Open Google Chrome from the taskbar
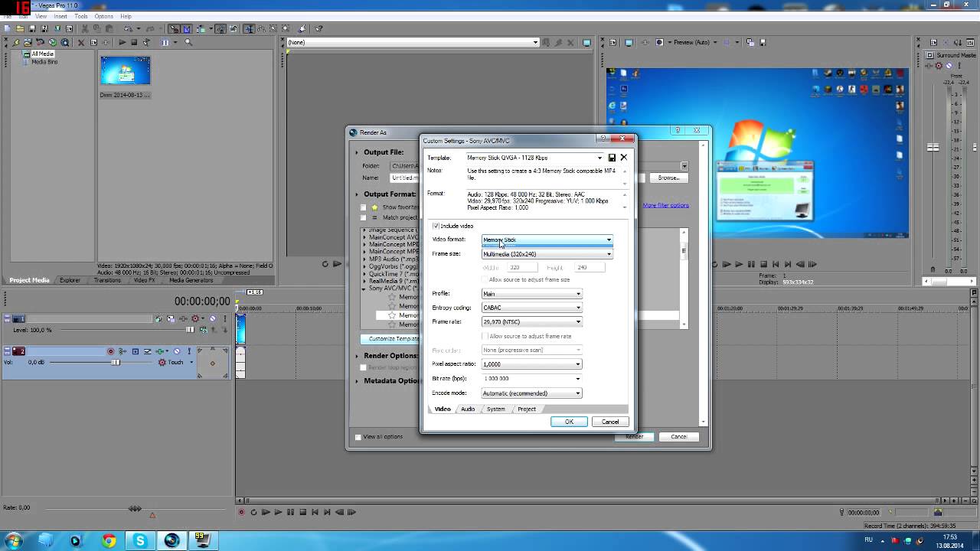980x551 pixels. point(109,540)
